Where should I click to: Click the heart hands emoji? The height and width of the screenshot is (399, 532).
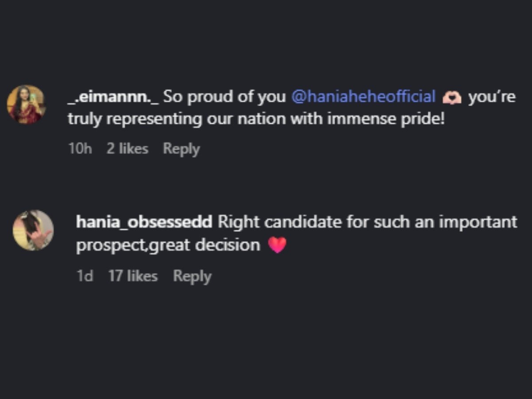pyautogui.click(x=452, y=97)
